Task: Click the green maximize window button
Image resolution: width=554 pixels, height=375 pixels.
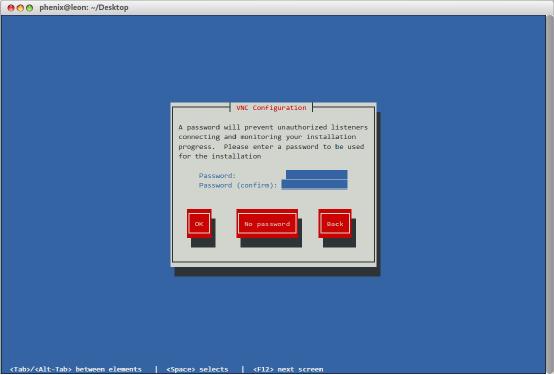Action: 30,8
